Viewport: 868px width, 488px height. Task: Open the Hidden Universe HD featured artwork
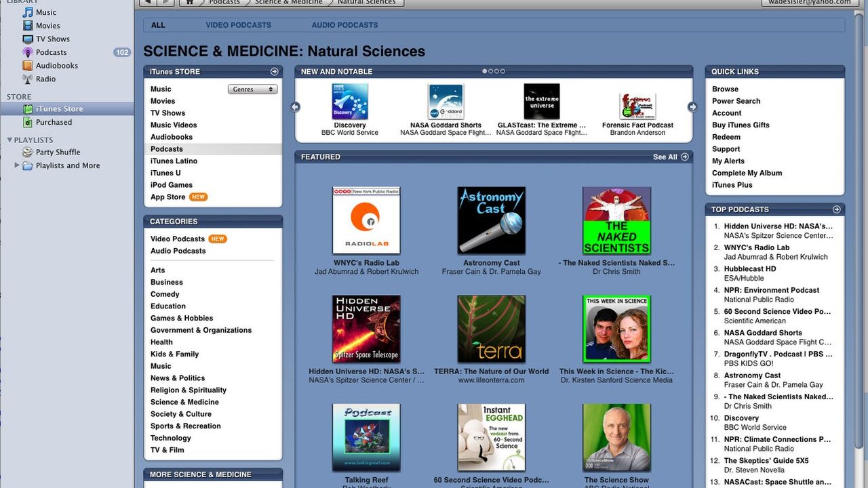coord(366,329)
